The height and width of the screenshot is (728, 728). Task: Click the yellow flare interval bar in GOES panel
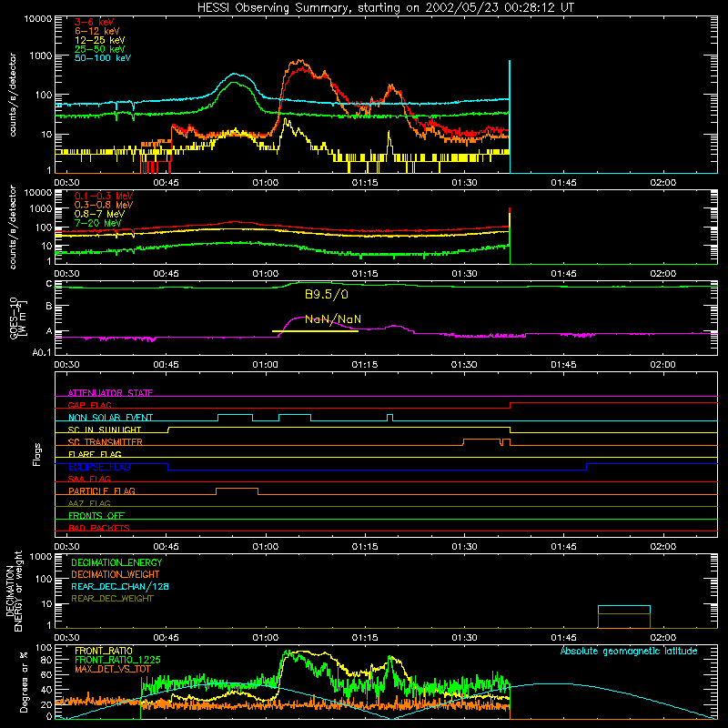pos(315,331)
